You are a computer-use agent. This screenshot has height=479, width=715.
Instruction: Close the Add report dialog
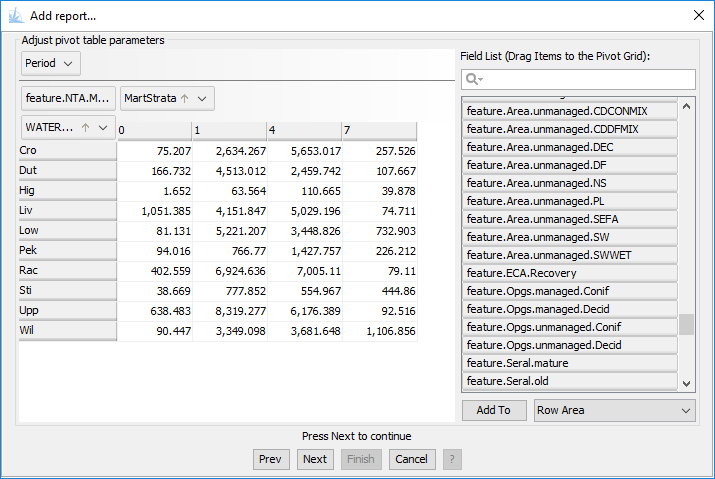coord(698,15)
